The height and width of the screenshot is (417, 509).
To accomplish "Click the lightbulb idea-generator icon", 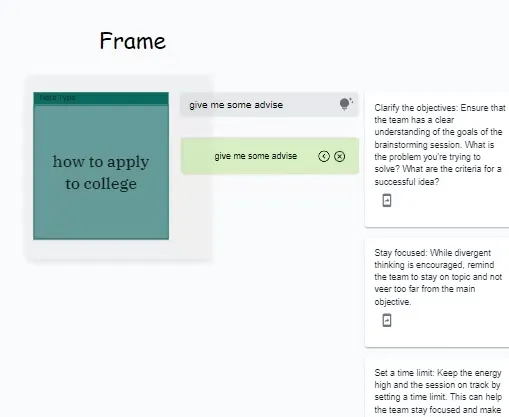I will tap(345, 104).
